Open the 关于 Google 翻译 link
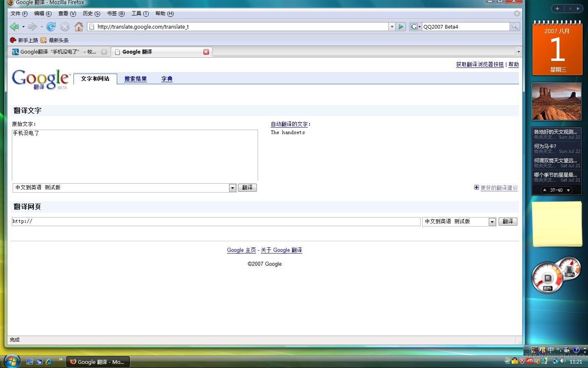Screen dimensions: 588x368 pos(281,250)
